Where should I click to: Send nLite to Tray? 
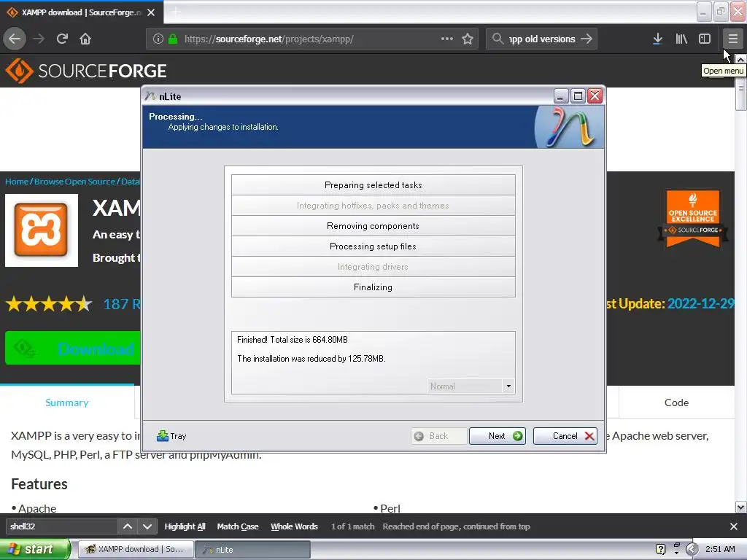(171, 436)
